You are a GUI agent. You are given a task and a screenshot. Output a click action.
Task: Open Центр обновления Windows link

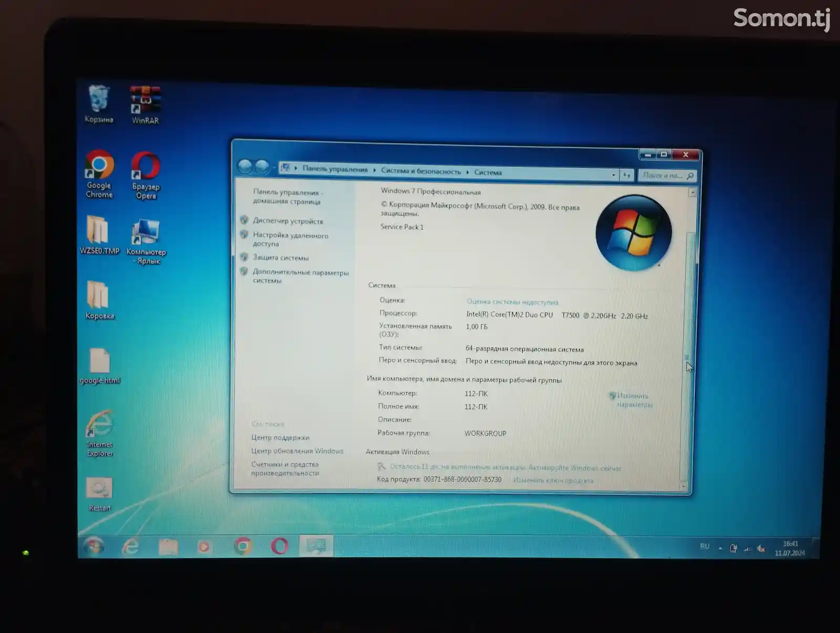point(297,451)
